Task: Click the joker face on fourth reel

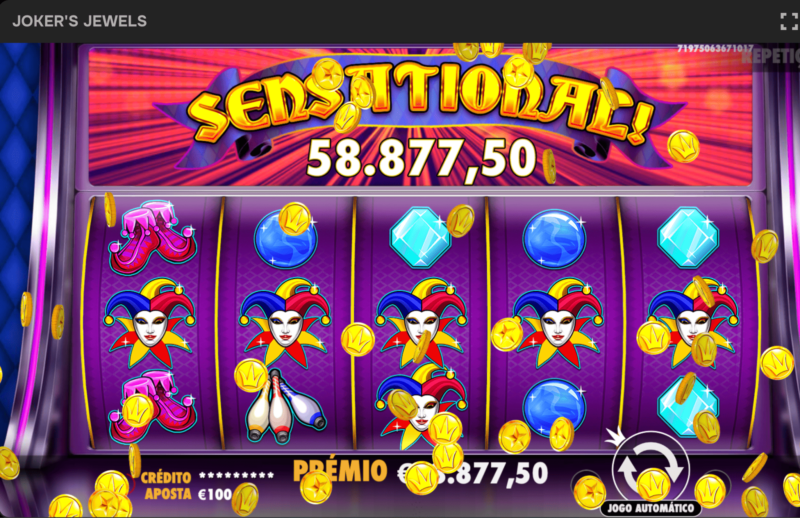Action: (x=557, y=323)
